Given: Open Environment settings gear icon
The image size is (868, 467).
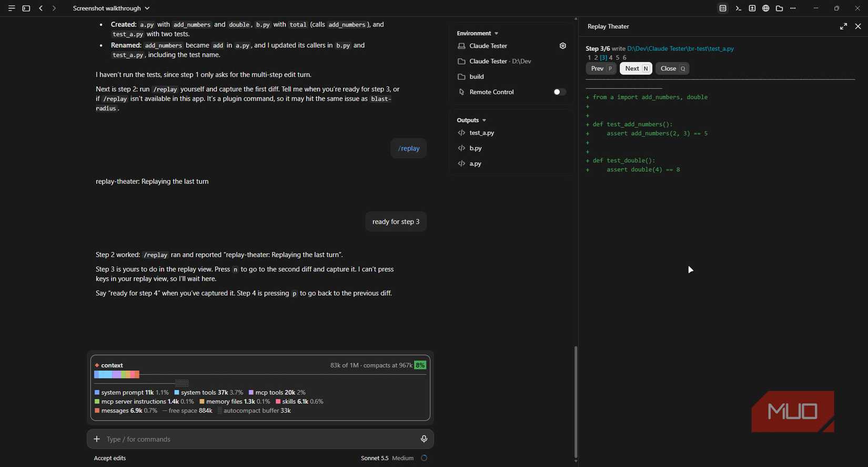Looking at the screenshot, I should [563, 46].
